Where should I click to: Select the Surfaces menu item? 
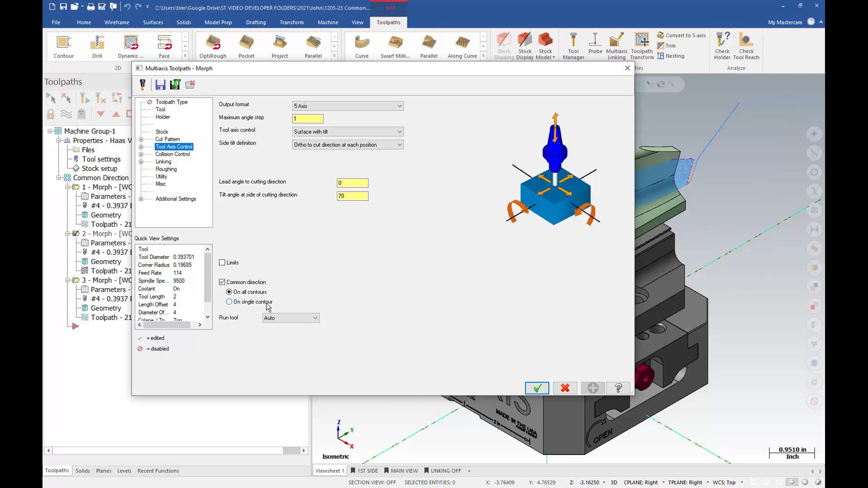[153, 22]
